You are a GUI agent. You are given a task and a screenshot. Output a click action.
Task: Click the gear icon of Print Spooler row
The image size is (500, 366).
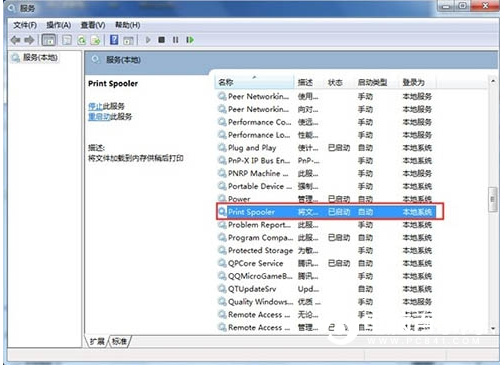[222, 212]
